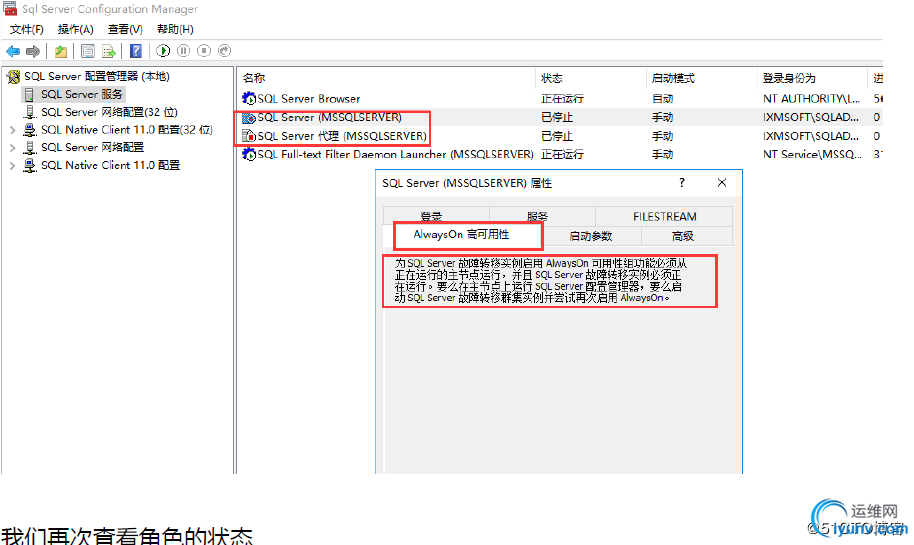Expand the SQL Native Client 11.0 配置 node

click(12, 166)
